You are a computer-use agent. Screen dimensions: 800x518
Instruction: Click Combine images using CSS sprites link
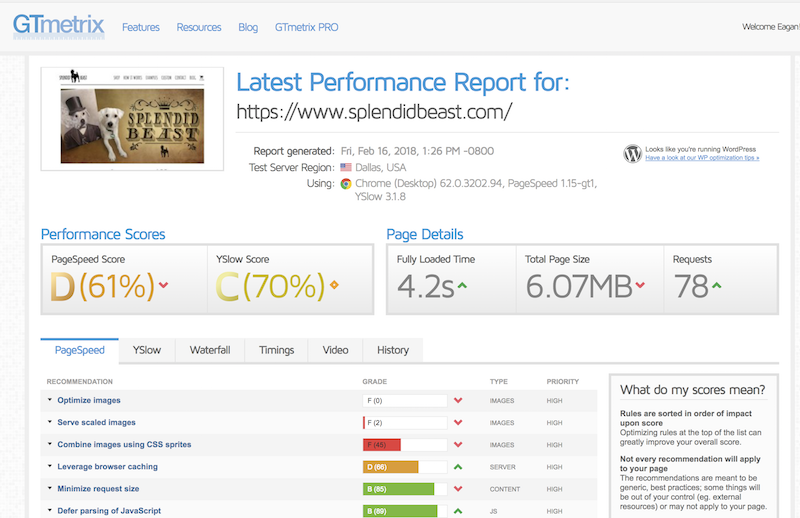124,445
